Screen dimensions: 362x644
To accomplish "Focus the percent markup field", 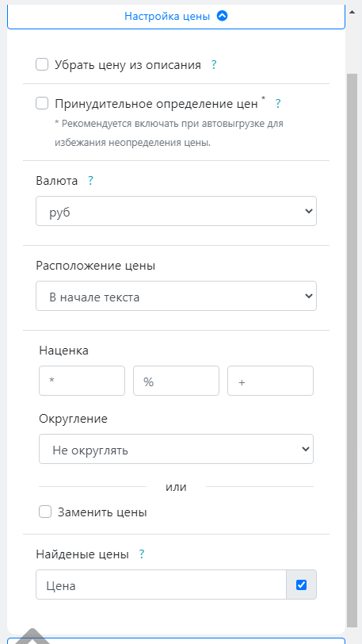I will point(176,381).
